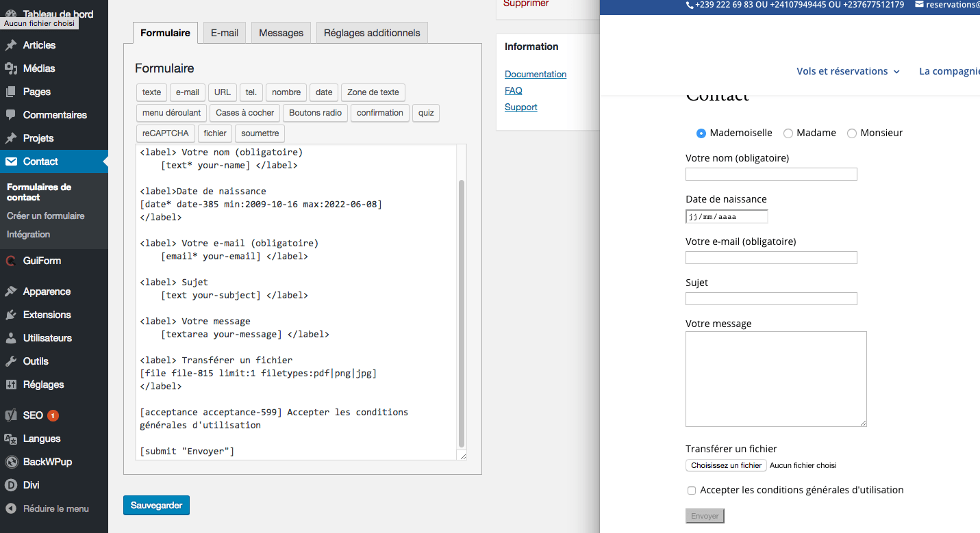This screenshot has height=533, width=980.
Task: Collapse the admin menu via Réduire le menu
Action: pos(55,508)
